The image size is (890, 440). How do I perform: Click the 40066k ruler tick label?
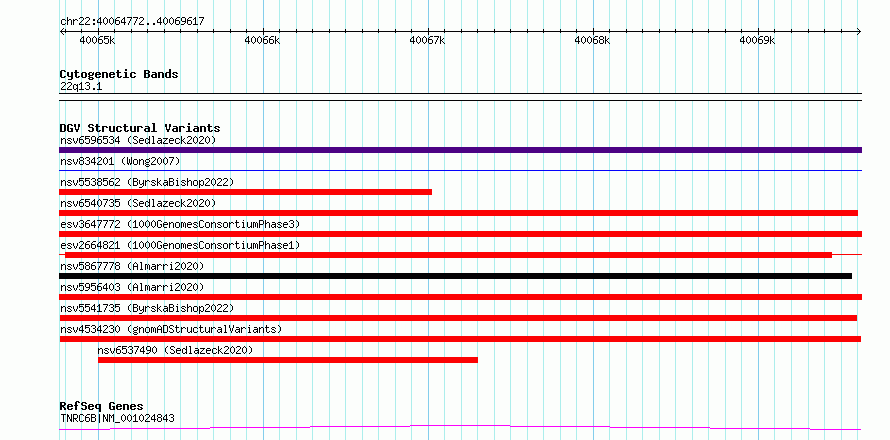click(262, 40)
